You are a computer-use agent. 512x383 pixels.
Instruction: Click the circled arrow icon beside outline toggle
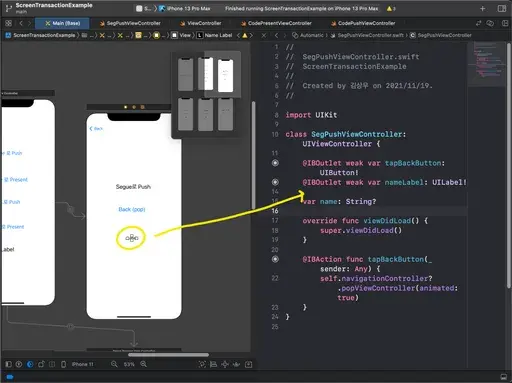(19, 364)
